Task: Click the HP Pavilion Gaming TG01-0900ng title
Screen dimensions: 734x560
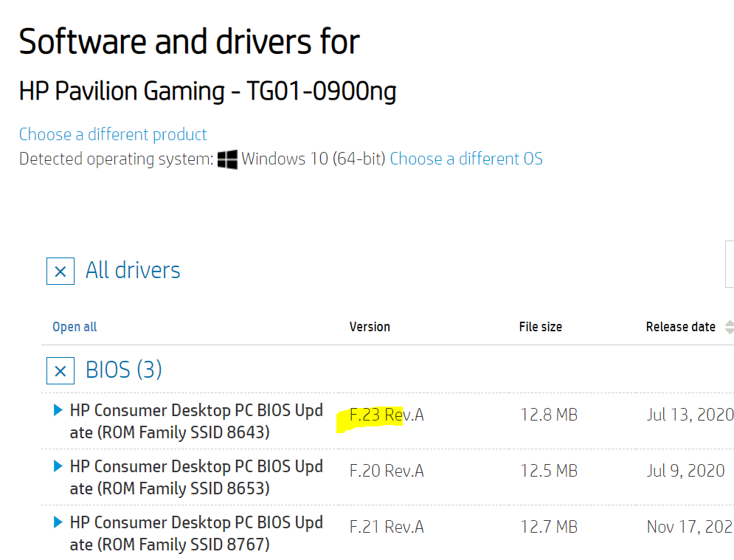Action: [208, 91]
